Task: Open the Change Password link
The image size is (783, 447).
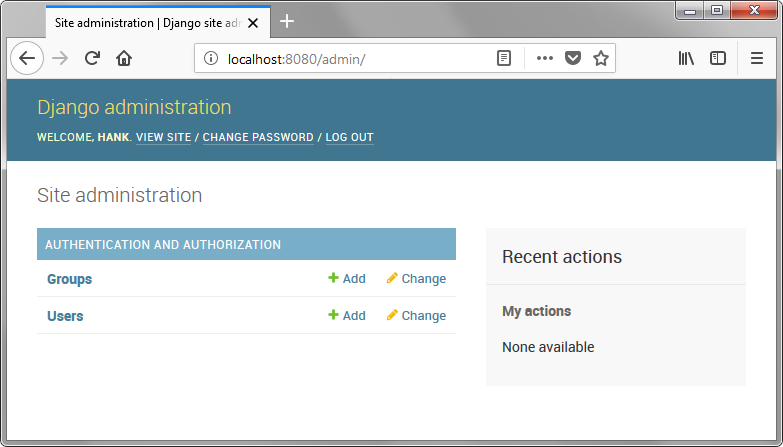Action: pyautogui.click(x=258, y=137)
